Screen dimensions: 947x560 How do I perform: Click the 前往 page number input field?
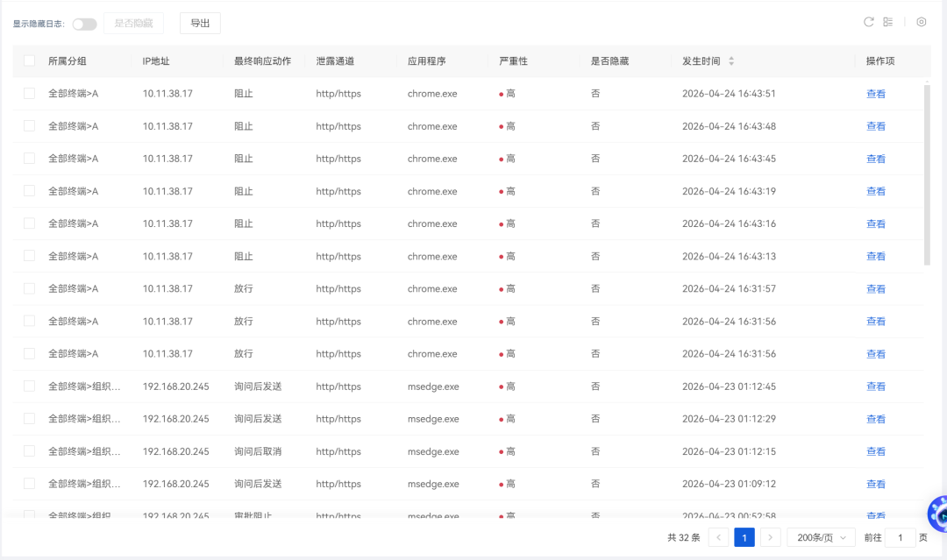[900, 537]
